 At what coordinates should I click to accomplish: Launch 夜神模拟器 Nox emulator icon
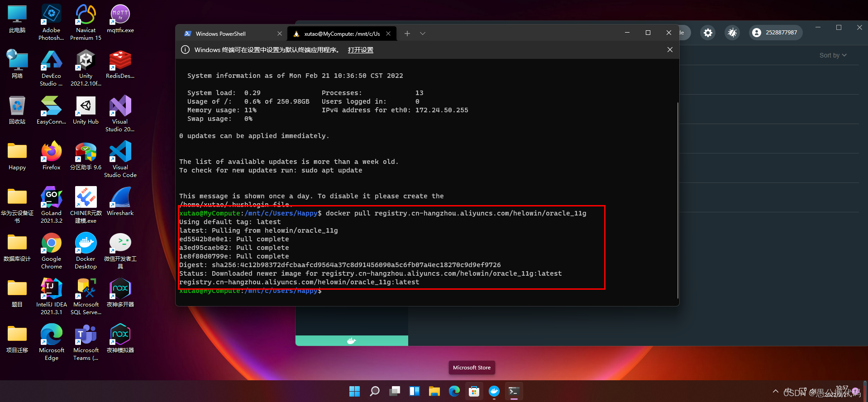120,339
